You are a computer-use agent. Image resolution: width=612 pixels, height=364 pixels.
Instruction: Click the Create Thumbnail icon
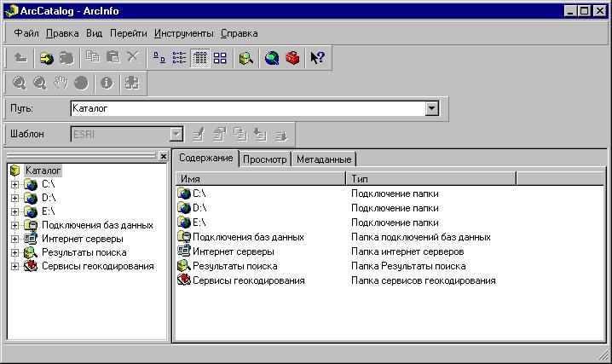point(132,83)
